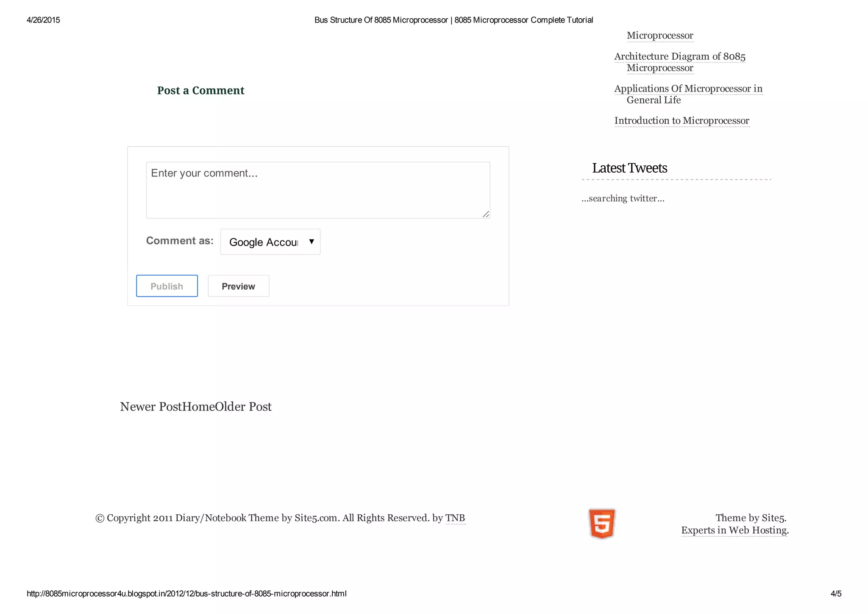This screenshot has height=614, width=868.
Task: Click the Post a Comment heading
Action: (200, 90)
